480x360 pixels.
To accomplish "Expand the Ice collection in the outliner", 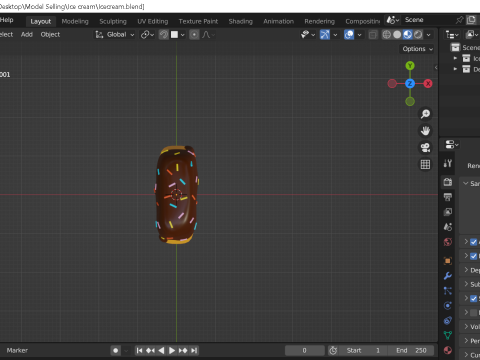I will tap(455, 58).
